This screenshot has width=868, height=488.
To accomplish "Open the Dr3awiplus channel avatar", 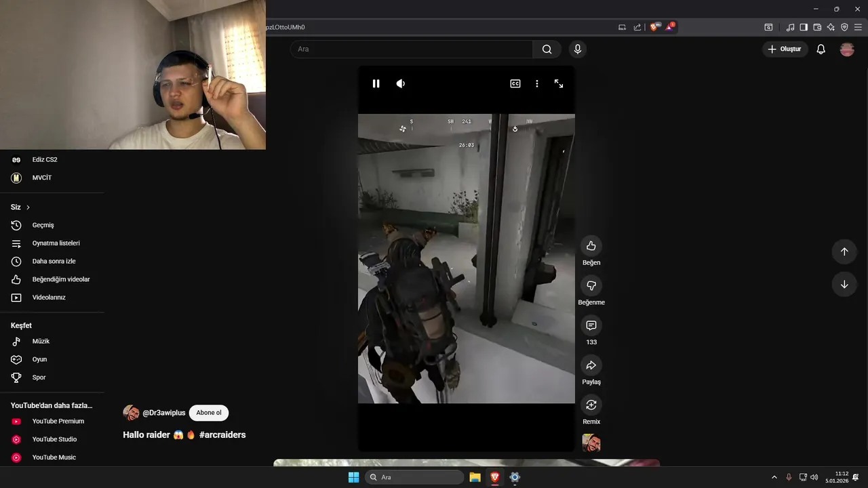I will pos(131,413).
